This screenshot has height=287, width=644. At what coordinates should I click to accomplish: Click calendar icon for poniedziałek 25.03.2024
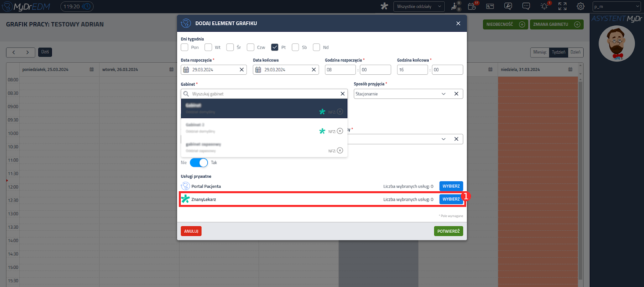coord(92,70)
